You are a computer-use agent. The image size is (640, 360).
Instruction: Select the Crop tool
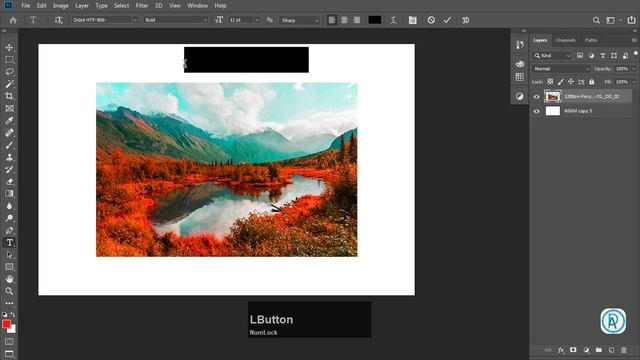9,96
